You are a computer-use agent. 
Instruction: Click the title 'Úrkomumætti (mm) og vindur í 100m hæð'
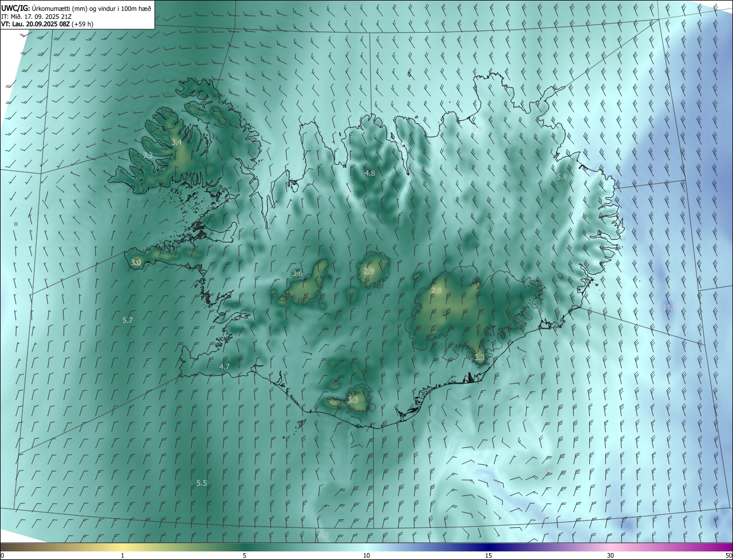(91, 8)
